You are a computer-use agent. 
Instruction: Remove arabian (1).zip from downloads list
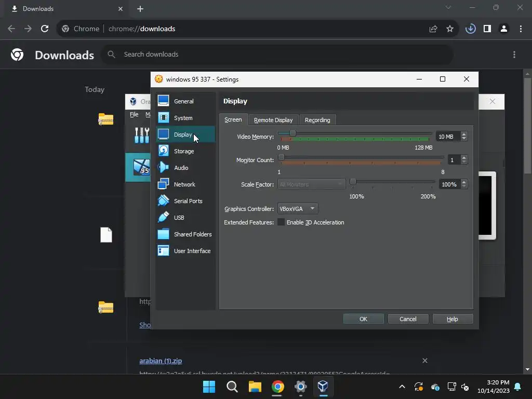click(425, 361)
